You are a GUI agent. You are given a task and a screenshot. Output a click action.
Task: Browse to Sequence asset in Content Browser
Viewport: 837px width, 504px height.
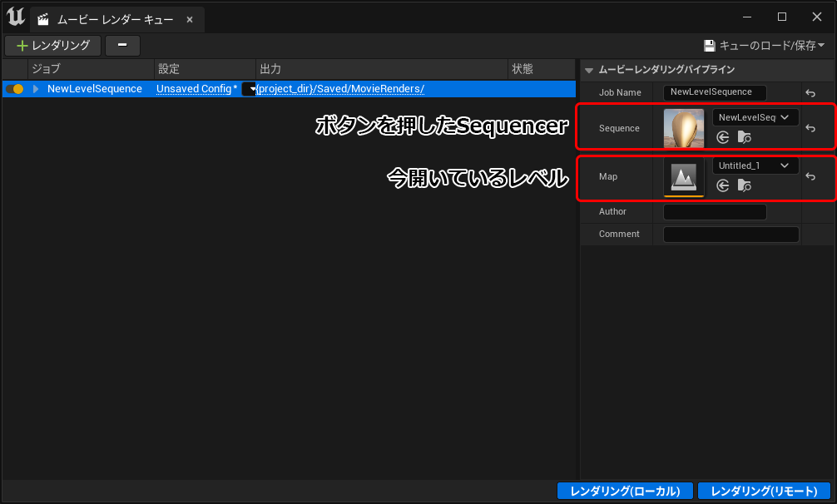744,138
